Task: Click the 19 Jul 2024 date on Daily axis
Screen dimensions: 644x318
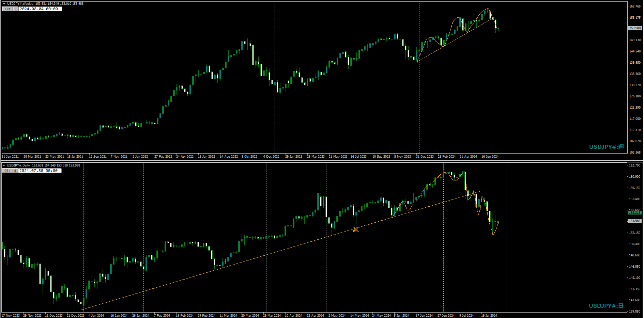Action: pos(489,316)
